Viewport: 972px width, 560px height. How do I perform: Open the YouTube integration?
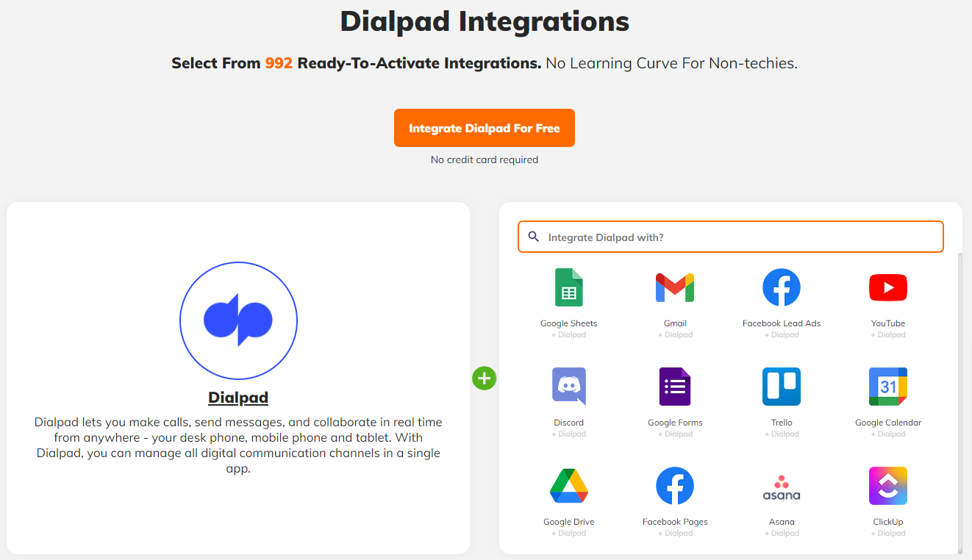pyautogui.click(x=887, y=287)
